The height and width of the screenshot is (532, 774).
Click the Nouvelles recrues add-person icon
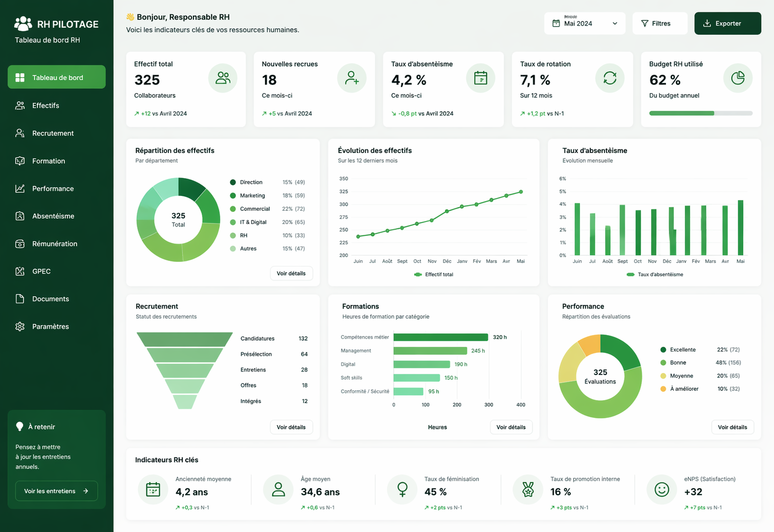point(352,78)
